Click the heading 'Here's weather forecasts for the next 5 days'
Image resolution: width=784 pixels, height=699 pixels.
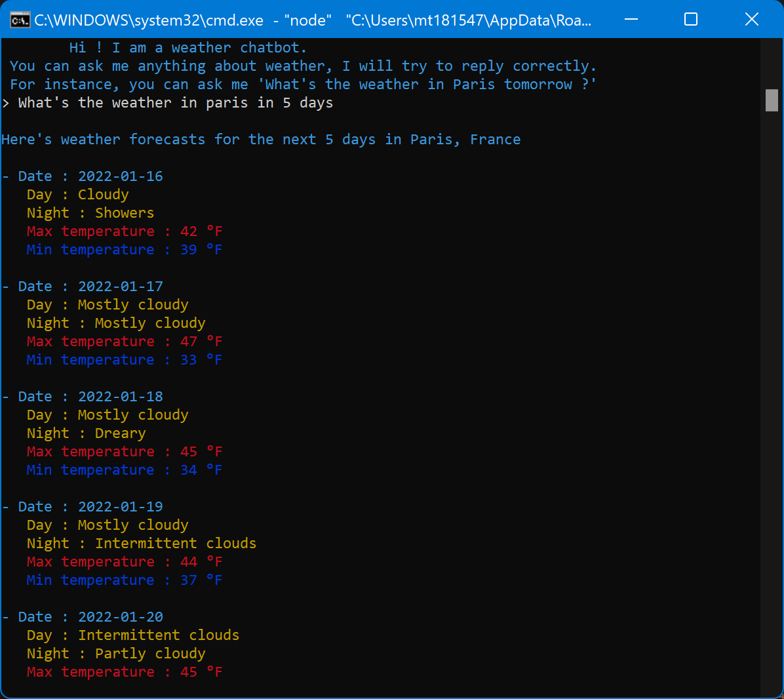point(261,140)
